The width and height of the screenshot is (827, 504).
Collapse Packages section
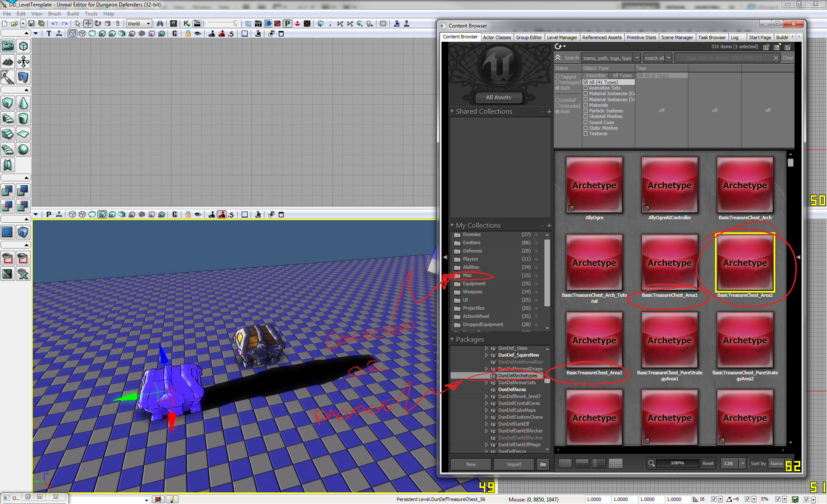(452, 339)
